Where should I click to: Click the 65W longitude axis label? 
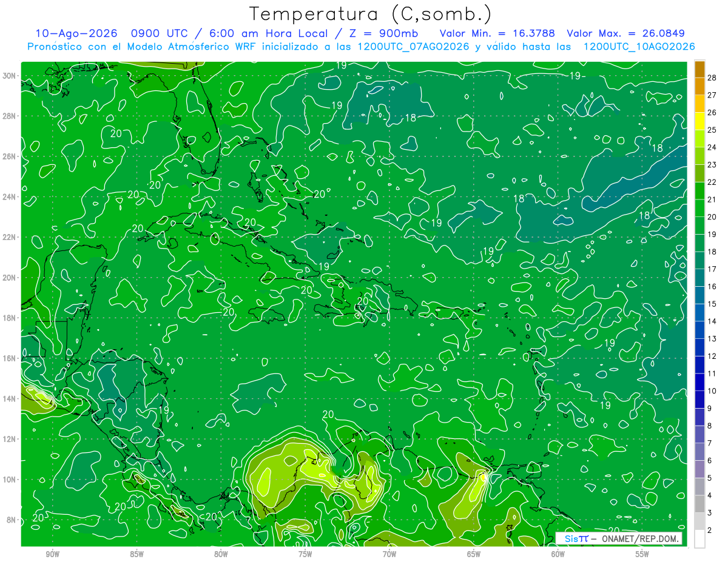(x=474, y=554)
